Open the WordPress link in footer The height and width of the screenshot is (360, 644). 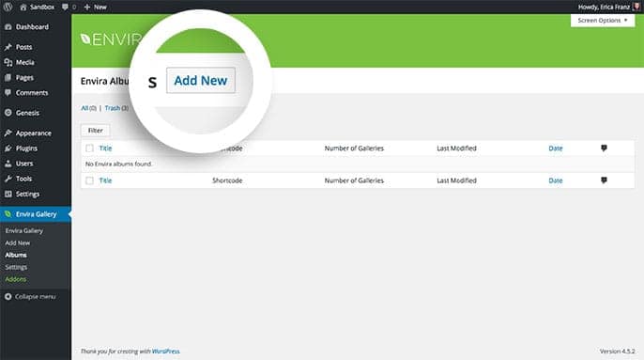pos(166,352)
